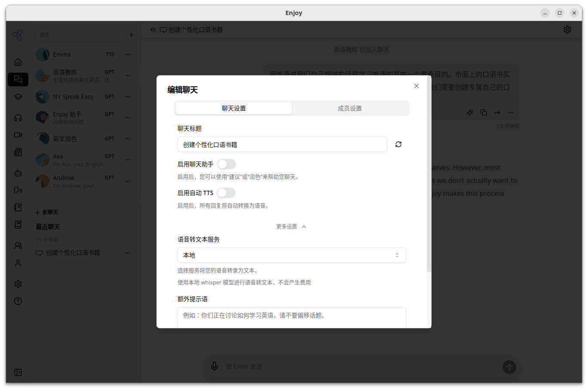Select the 聊天设置 tab
588x390 pixels.
pyautogui.click(x=233, y=108)
